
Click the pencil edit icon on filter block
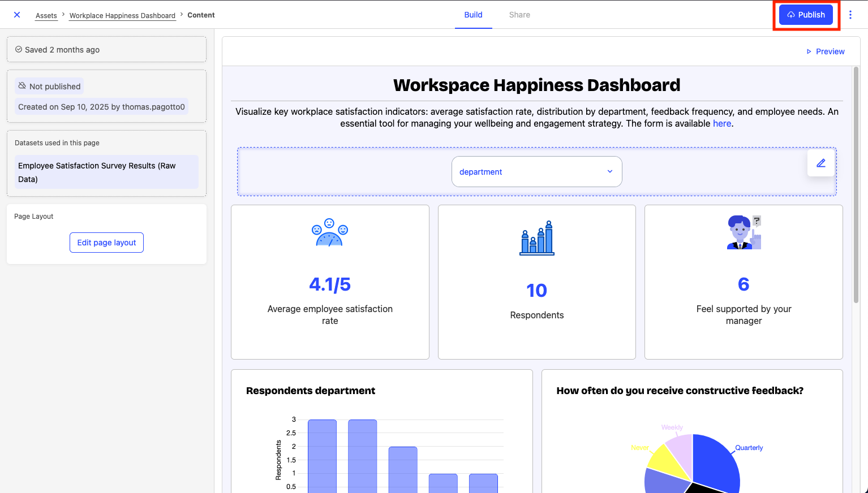(x=820, y=163)
